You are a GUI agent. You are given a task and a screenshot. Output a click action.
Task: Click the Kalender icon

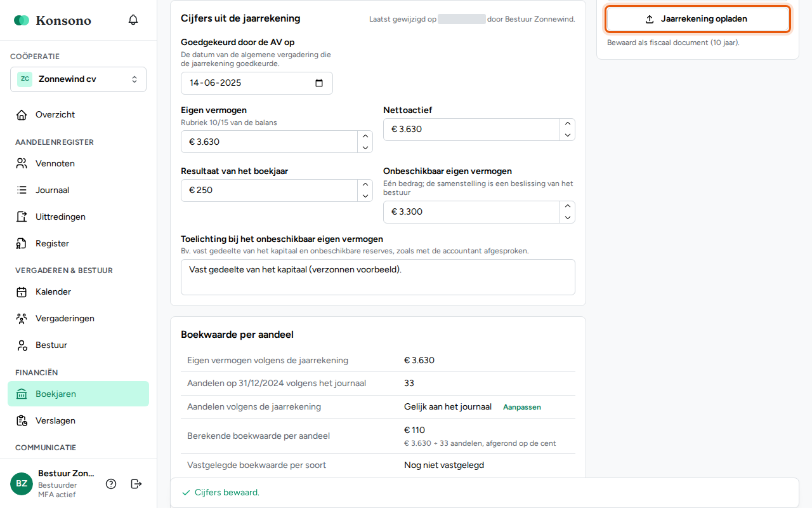[x=22, y=292]
